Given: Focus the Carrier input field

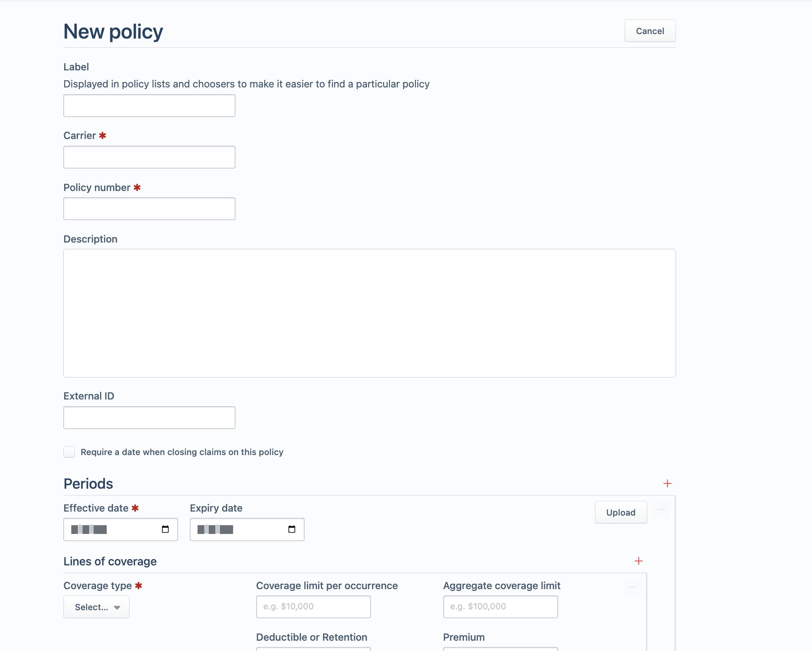Looking at the screenshot, I should [149, 157].
